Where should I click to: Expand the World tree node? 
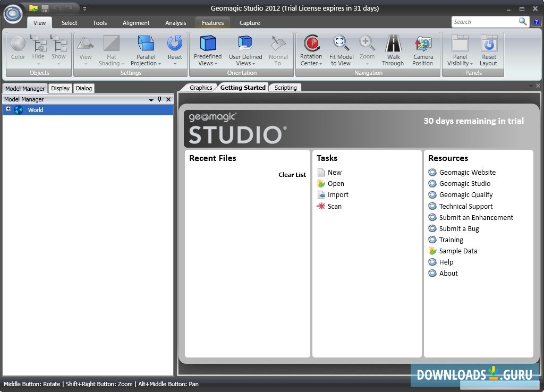pyautogui.click(x=8, y=109)
